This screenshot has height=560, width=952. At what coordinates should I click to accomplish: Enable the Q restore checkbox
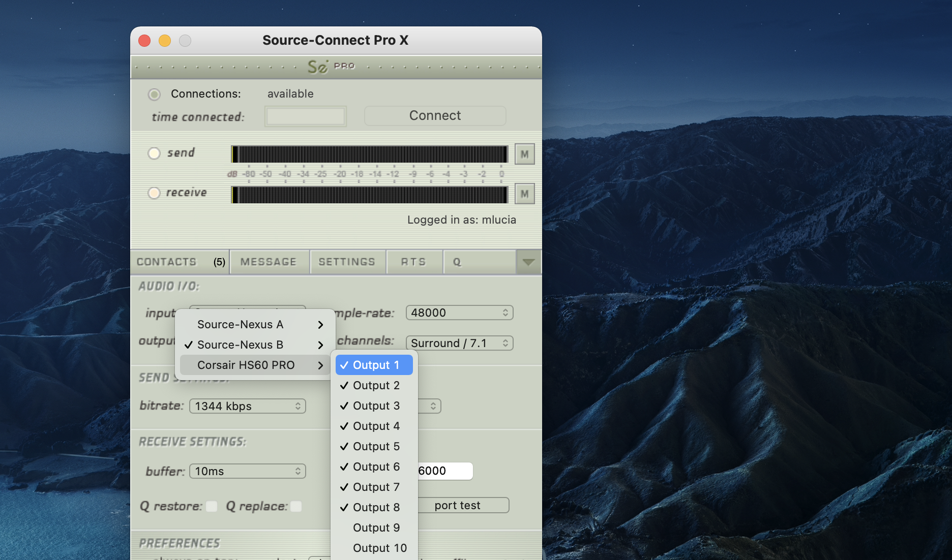point(212,506)
